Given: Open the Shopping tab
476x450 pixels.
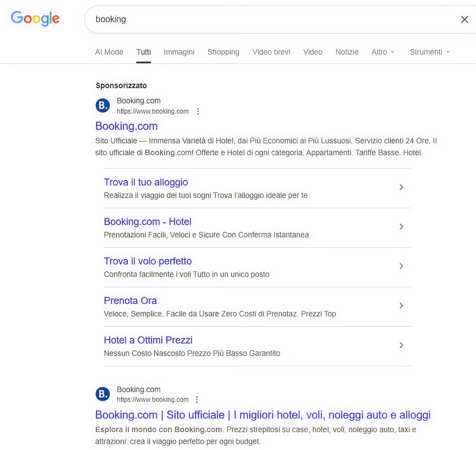Looking at the screenshot, I should pos(223,52).
